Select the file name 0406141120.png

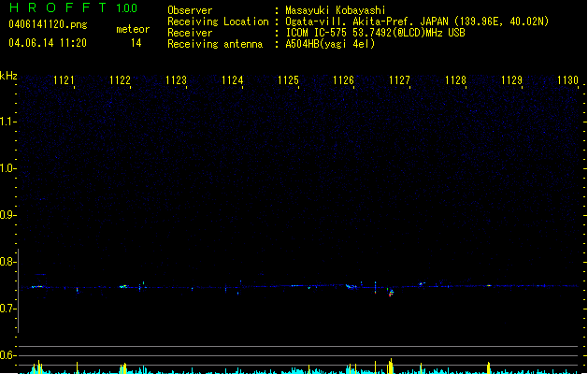[x=48, y=24]
